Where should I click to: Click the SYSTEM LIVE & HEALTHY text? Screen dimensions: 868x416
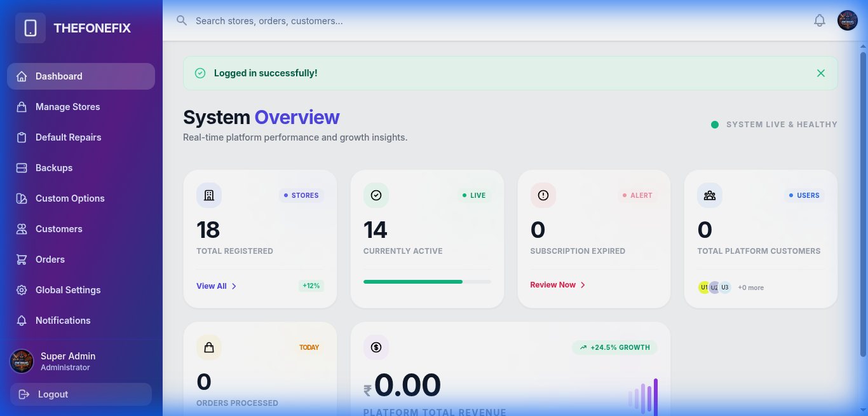coord(782,125)
